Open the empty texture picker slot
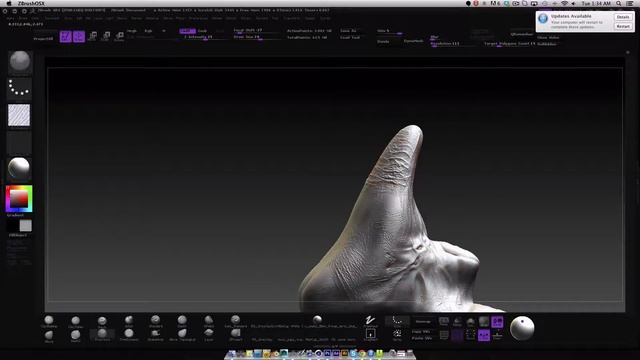640x360 pixels. 19,142
